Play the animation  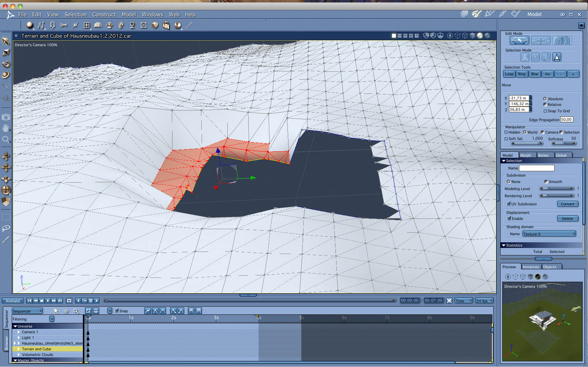[48, 301]
